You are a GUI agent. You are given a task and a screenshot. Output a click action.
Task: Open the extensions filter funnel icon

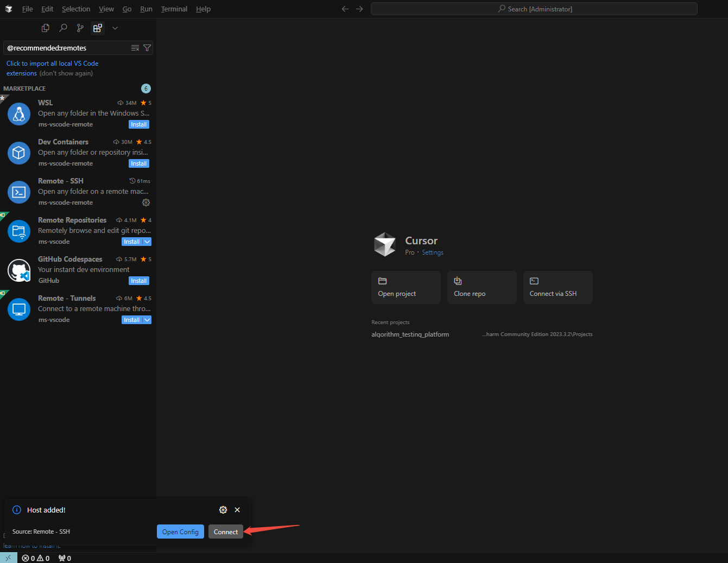(147, 48)
